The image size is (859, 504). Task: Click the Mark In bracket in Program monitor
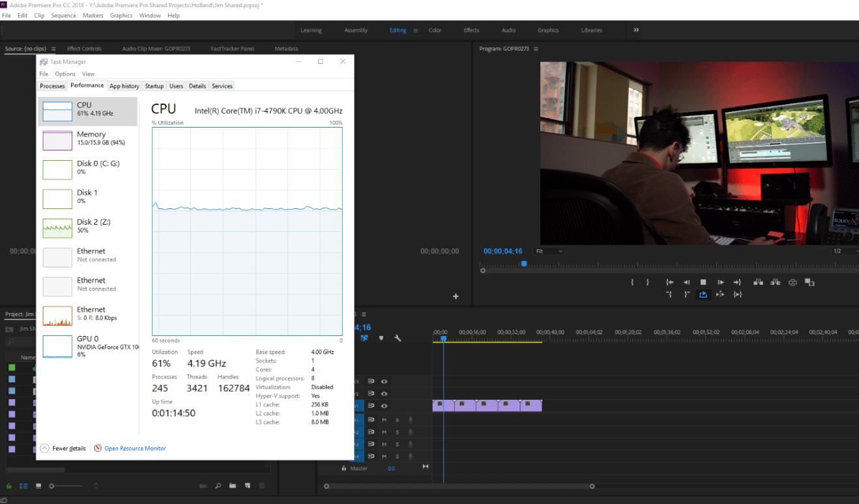(x=632, y=282)
